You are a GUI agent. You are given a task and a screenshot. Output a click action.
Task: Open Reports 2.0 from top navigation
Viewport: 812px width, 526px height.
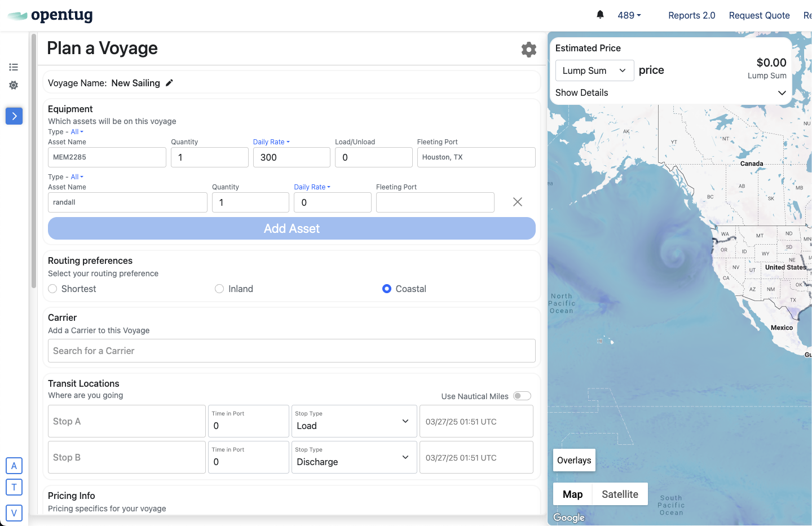pyautogui.click(x=691, y=15)
